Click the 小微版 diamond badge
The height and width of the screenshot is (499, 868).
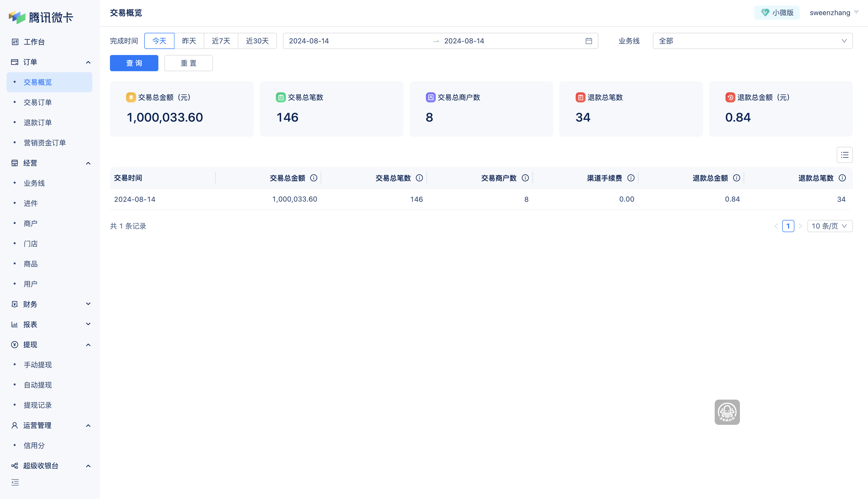pos(776,13)
